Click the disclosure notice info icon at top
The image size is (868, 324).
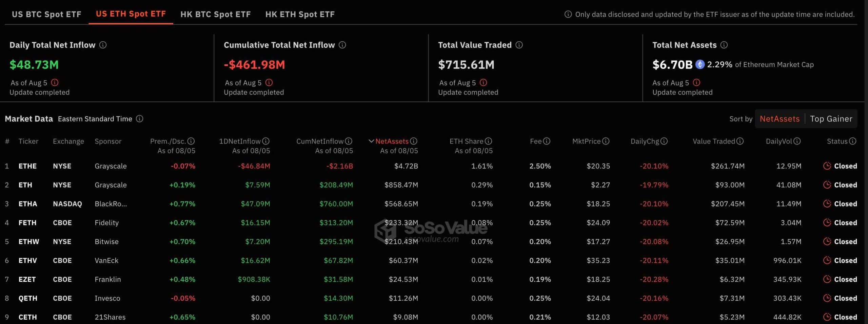568,14
